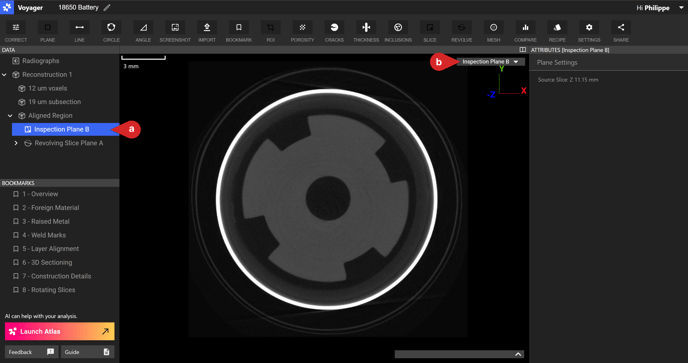Open bookmark 4 - Weld Marks

tap(44, 235)
